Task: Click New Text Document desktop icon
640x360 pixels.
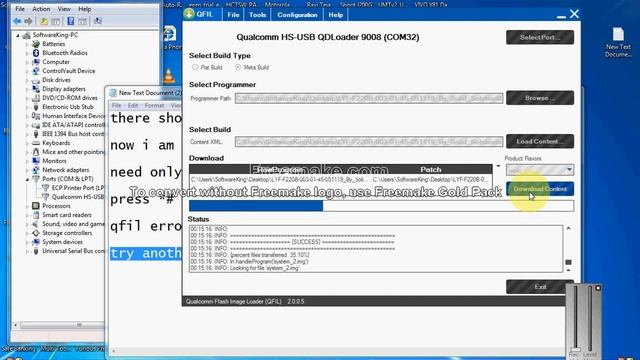Action: pyautogui.click(x=618, y=34)
